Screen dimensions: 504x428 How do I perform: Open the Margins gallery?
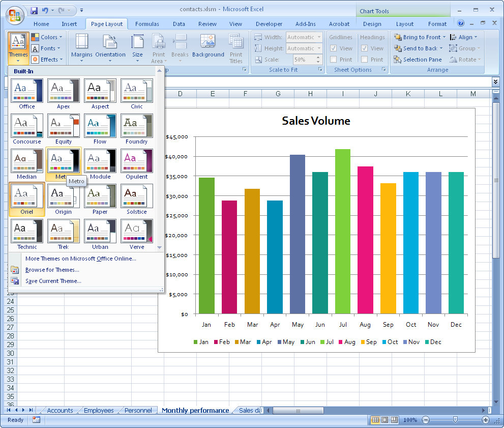[x=83, y=47]
